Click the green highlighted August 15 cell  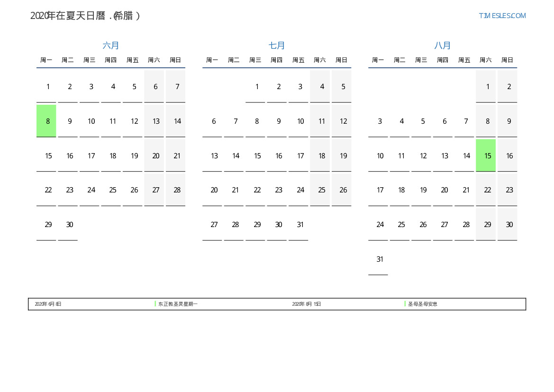coord(486,155)
